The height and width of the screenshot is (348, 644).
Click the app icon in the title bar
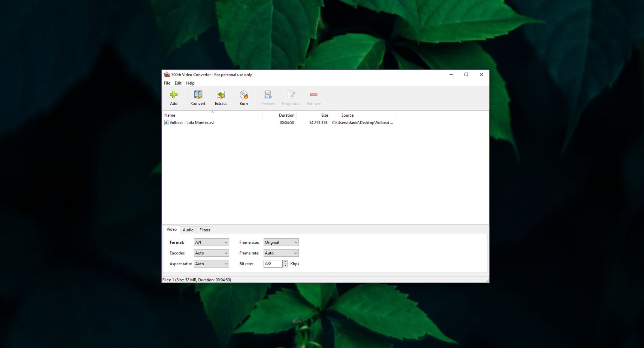point(167,74)
